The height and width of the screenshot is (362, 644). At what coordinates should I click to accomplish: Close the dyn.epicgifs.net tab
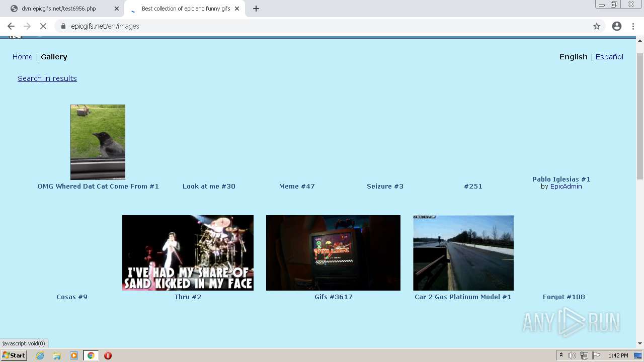pyautogui.click(x=117, y=9)
